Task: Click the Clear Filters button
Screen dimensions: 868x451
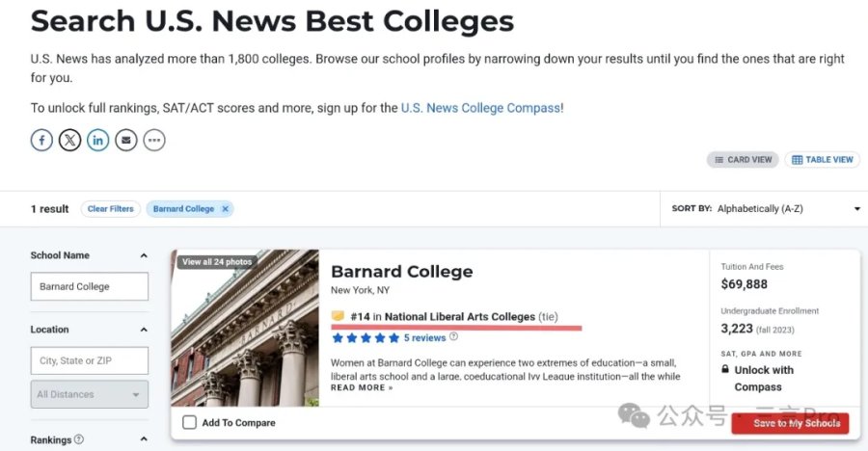Action: coord(111,208)
